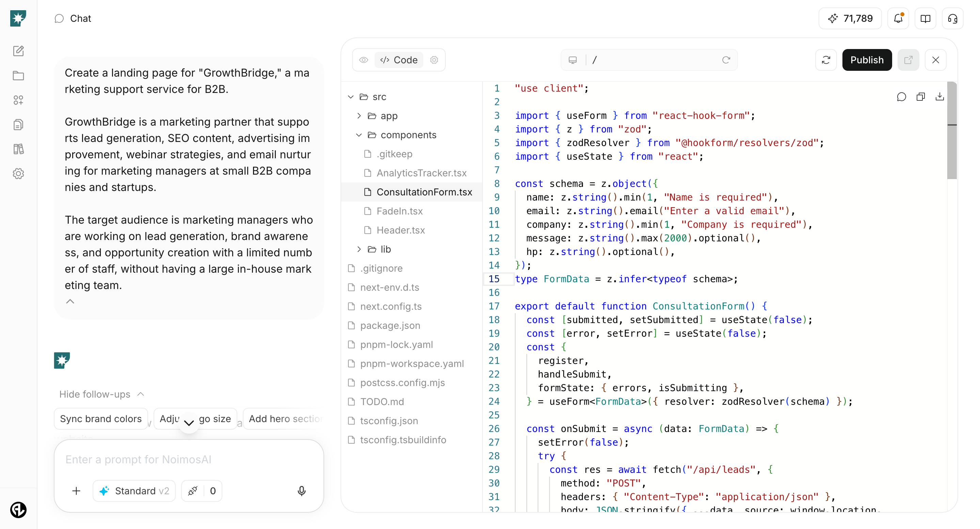980x529 pixels.
Task: Expand the lib folder
Action: (359, 250)
